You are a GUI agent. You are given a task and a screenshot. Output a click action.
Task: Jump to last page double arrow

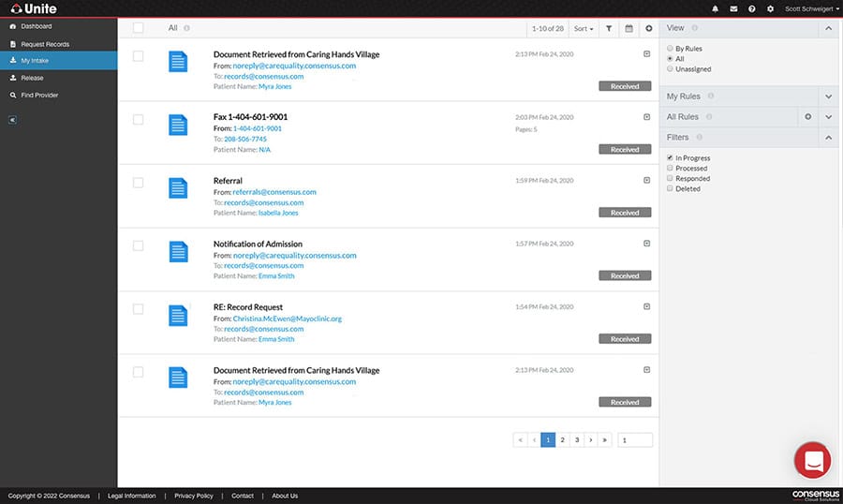pos(605,440)
